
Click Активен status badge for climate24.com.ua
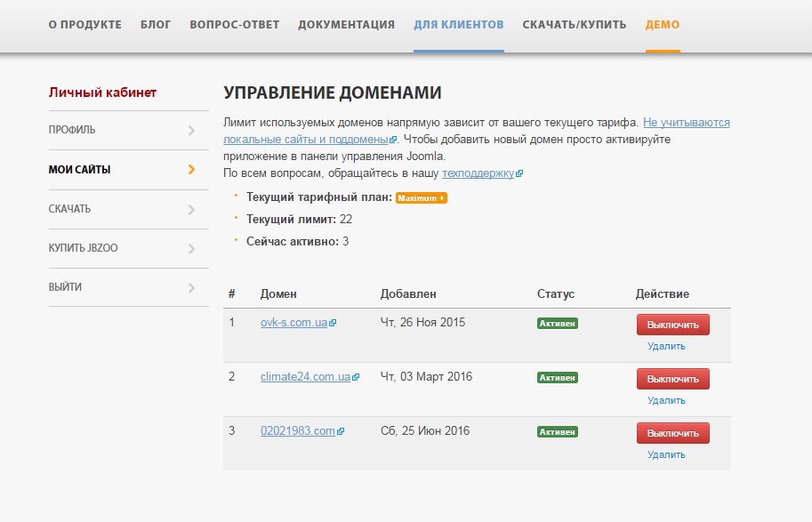point(558,378)
